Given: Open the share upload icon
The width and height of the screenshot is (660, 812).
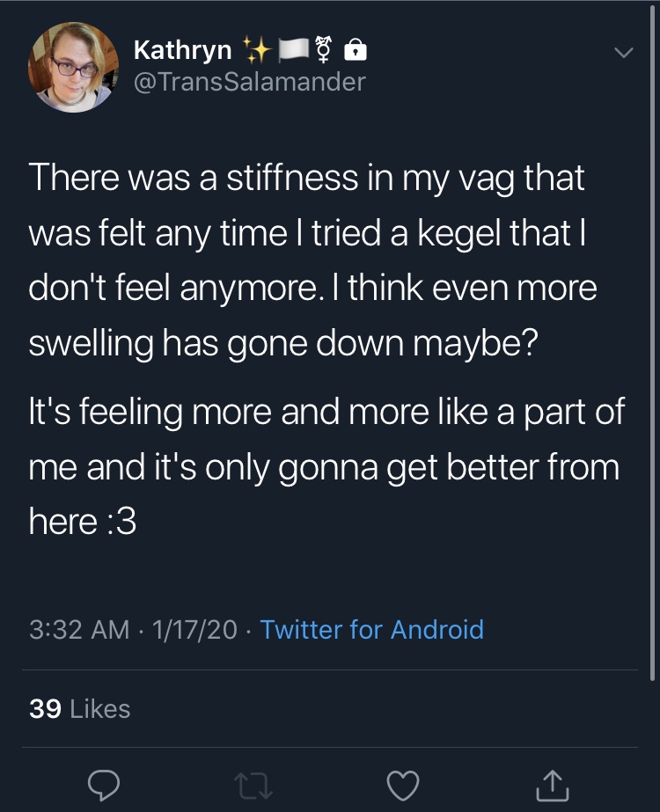Looking at the screenshot, I should [553, 786].
